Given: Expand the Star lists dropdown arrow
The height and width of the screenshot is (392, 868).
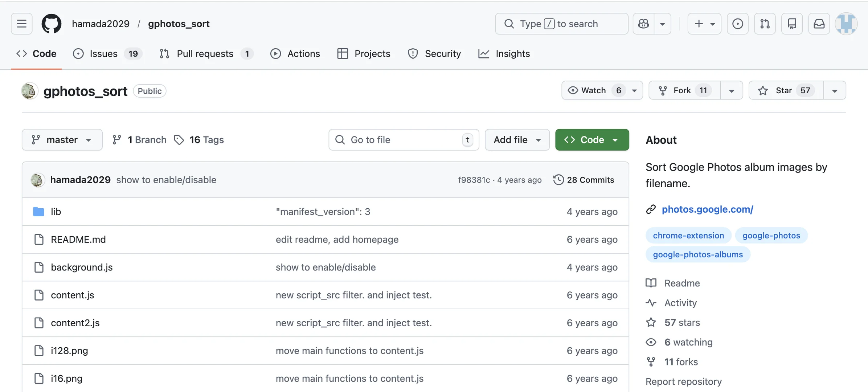Looking at the screenshot, I should pyautogui.click(x=835, y=90).
